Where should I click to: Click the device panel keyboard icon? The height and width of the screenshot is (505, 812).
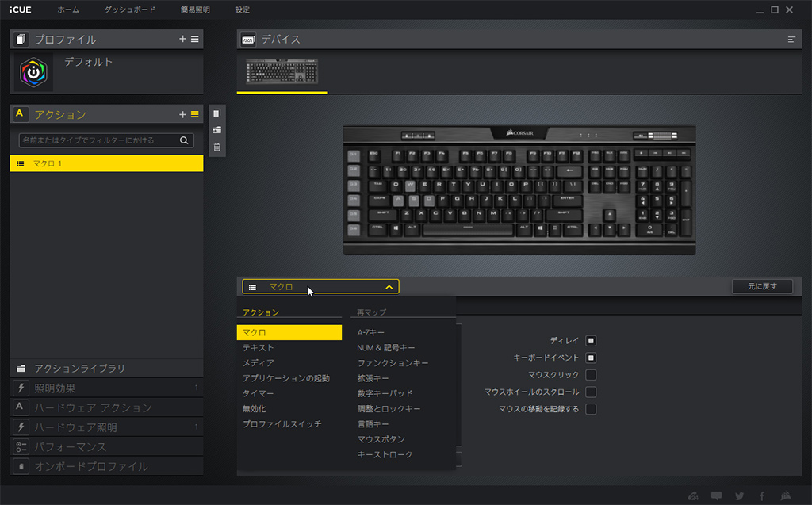tap(248, 40)
